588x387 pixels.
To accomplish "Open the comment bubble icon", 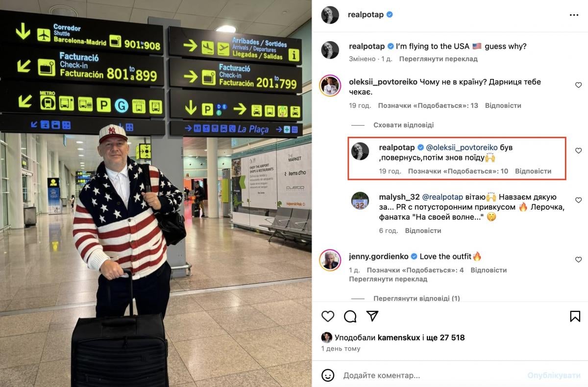I will pyautogui.click(x=350, y=316).
